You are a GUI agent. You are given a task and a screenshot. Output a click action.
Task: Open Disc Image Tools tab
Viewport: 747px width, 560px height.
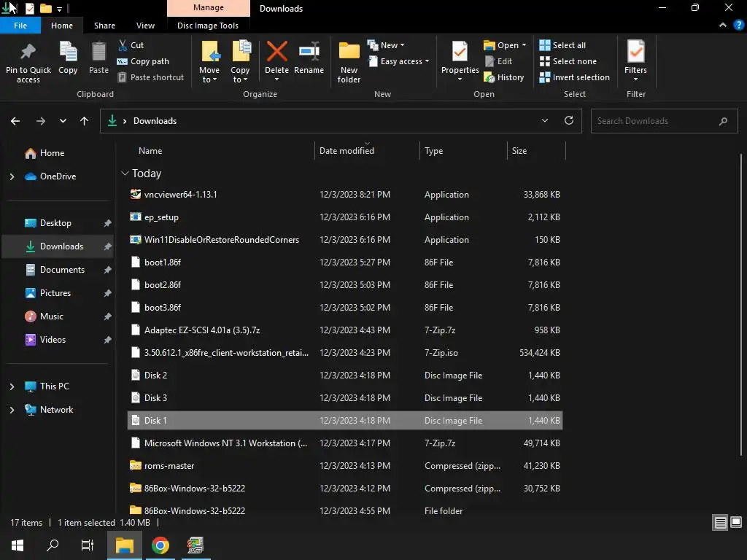coord(208,26)
